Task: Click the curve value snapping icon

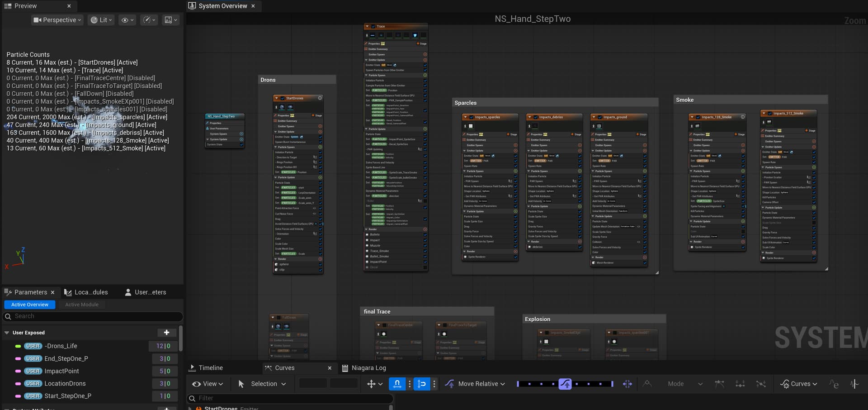Action: pos(422,384)
